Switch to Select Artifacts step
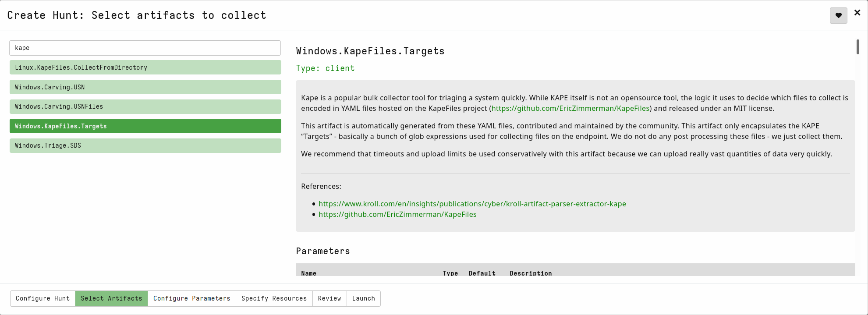This screenshot has height=315, width=868. tap(111, 298)
